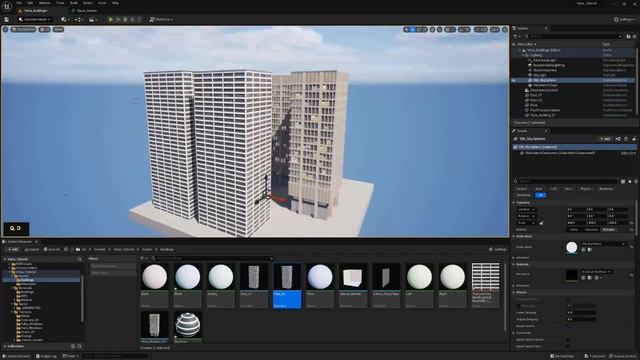Open the Actor menu
This screenshot has height=360, width=640.
click(102, 3)
